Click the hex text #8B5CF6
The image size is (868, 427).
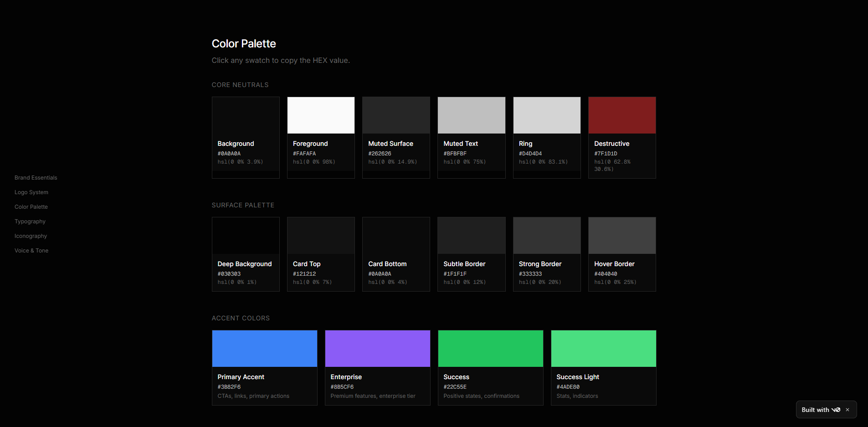(x=342, y=387)
